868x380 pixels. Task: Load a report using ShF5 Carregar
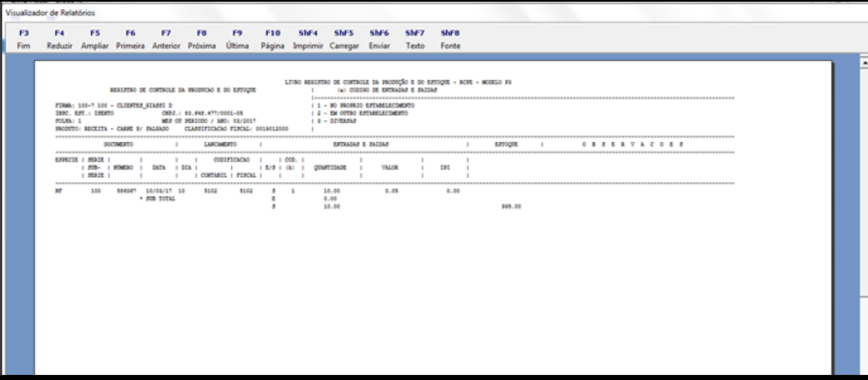344,39
